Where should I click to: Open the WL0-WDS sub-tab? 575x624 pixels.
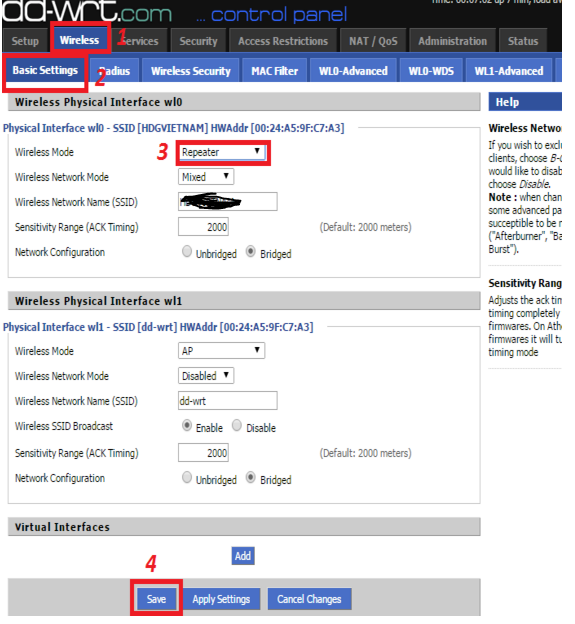coord(431,71)
